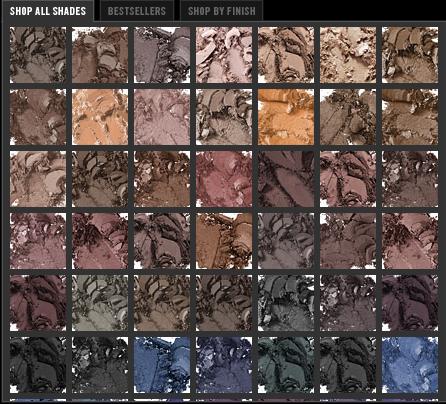Pick the black swatch at bottom-left corner

[x=38, y=365]
